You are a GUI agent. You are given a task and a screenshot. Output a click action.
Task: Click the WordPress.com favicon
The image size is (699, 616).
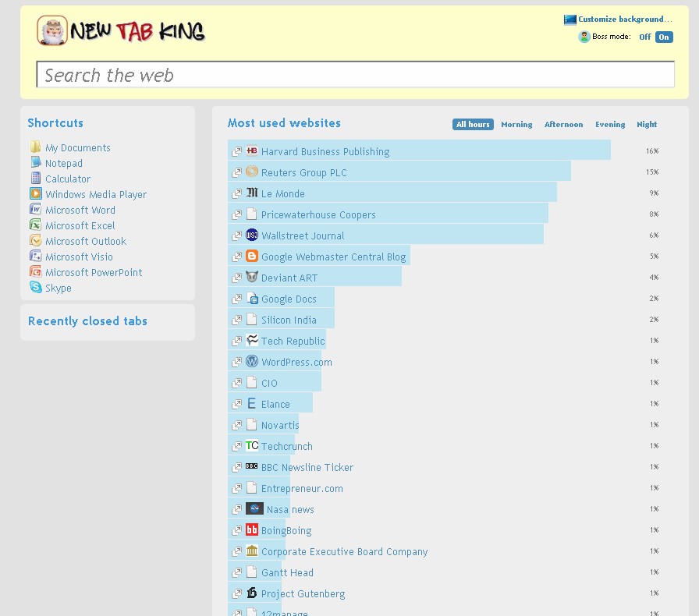click(x=252, y=361)
